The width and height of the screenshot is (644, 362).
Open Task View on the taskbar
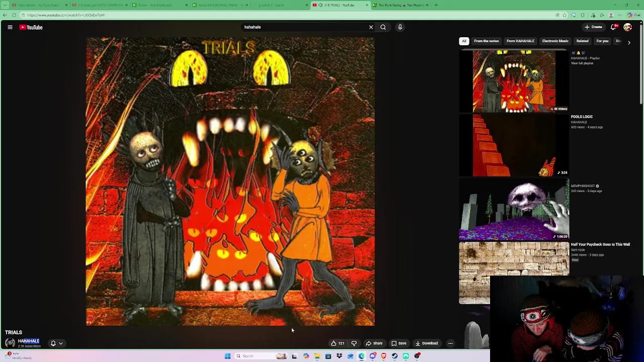[x=294, y=356]
